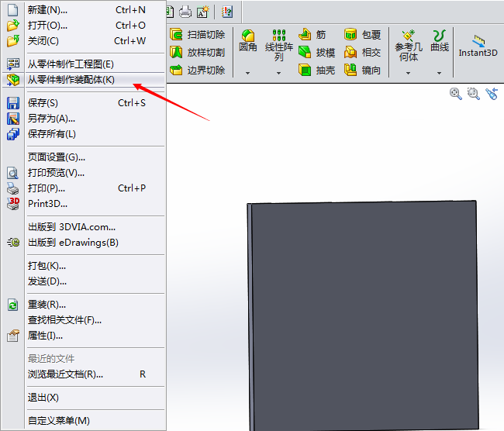
Task: Toggle the Instant3D button
Action: point(478,46)
